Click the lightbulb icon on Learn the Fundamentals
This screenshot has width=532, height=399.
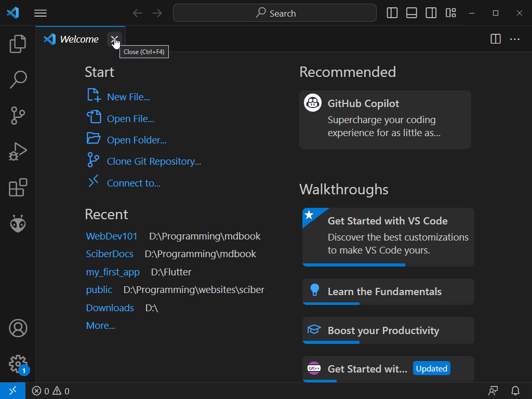tap(314, 290)
